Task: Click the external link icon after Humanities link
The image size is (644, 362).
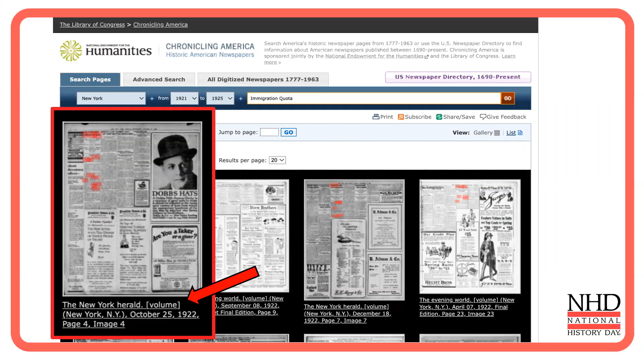Action: point(427,57)
